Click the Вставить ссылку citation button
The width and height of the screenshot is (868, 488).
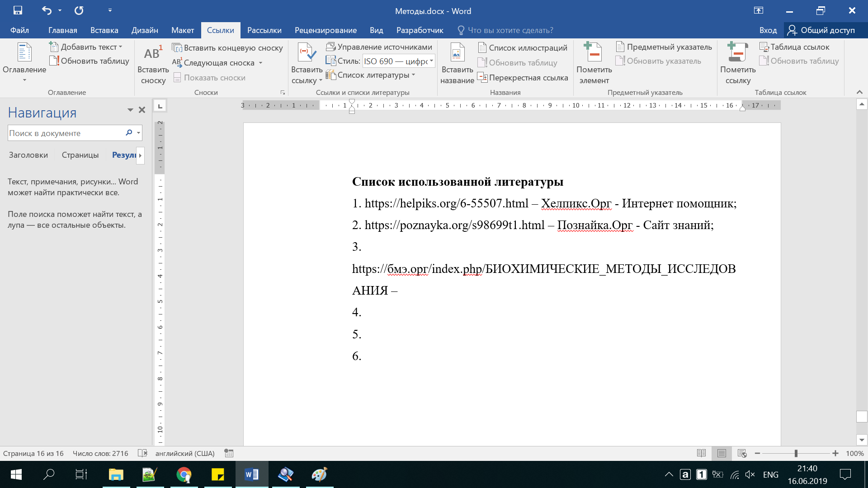[x=307, y=64]
